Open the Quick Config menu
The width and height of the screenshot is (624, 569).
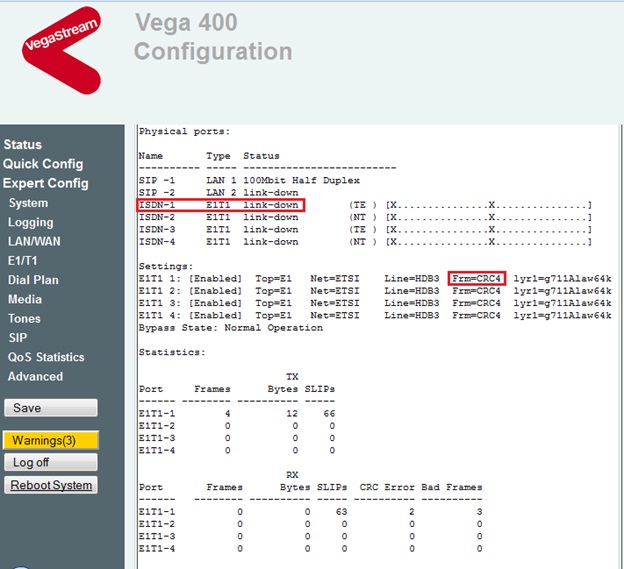click(43, 164)
